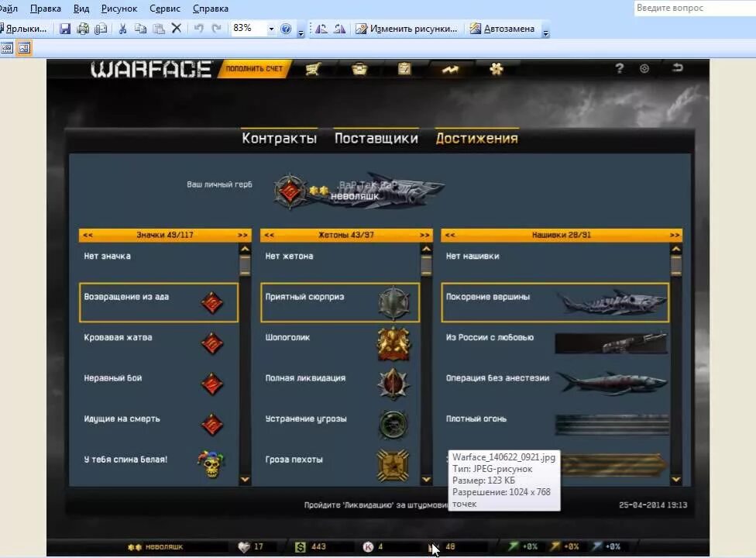Open the Warface inventory briefcase icon
This screenshot has height=558, width=756.
click(359, 69)
